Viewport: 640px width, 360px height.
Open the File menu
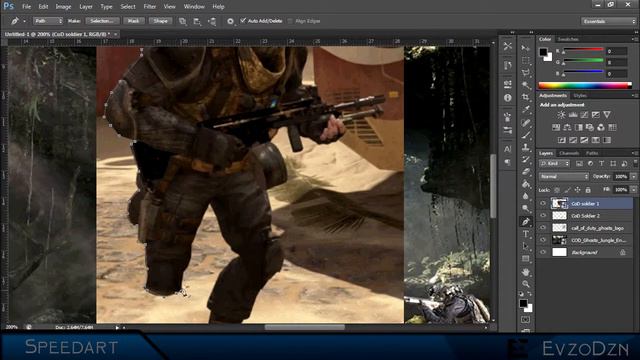pyautogui.click(x=27, y=7)
